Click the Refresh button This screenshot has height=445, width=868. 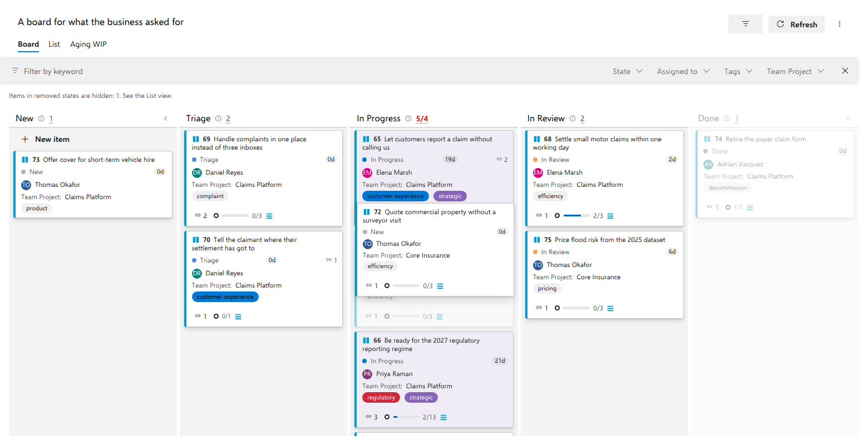pos(796,24)
